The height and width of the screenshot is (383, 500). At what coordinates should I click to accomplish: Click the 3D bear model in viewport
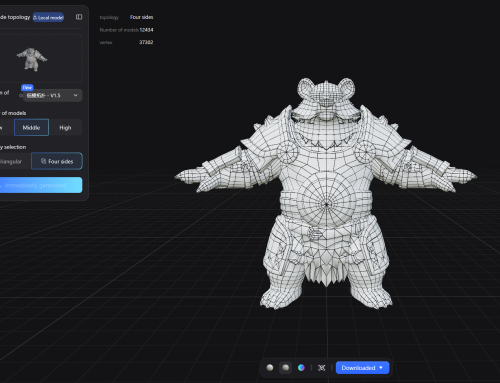326,193
